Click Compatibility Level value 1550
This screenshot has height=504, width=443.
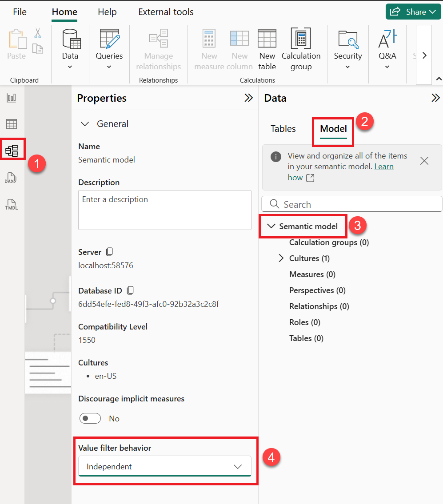coord(87,340)
